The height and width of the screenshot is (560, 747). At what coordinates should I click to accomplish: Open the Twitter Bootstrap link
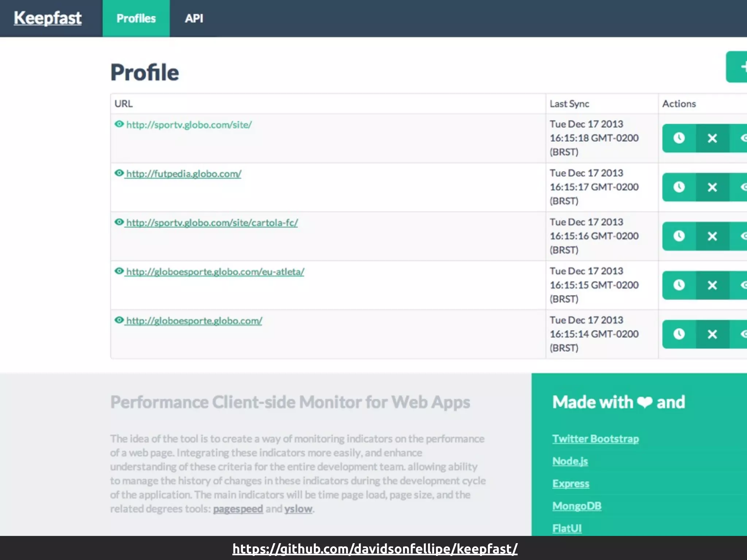click(x=595, y=439)
